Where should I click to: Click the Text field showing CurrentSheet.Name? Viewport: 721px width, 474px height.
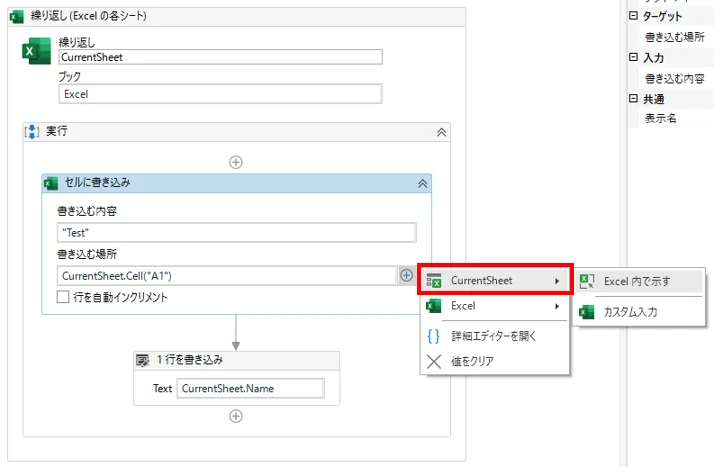tap(250, 389)
